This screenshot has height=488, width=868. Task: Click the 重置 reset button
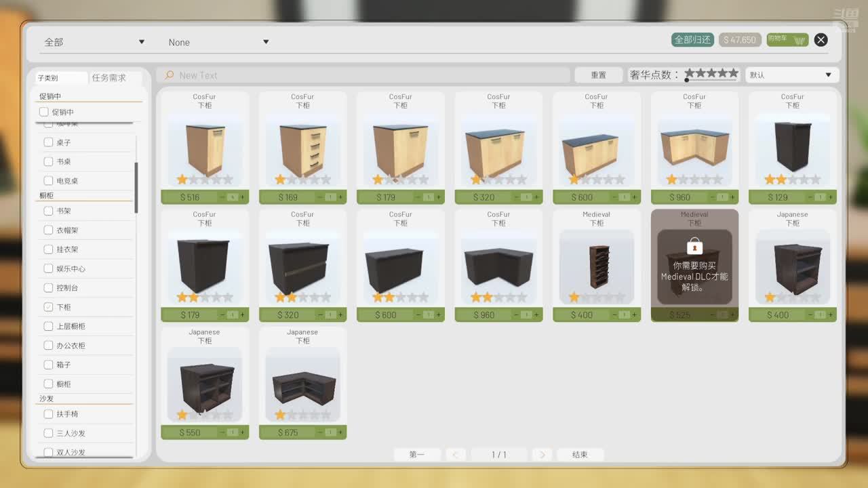598,75
